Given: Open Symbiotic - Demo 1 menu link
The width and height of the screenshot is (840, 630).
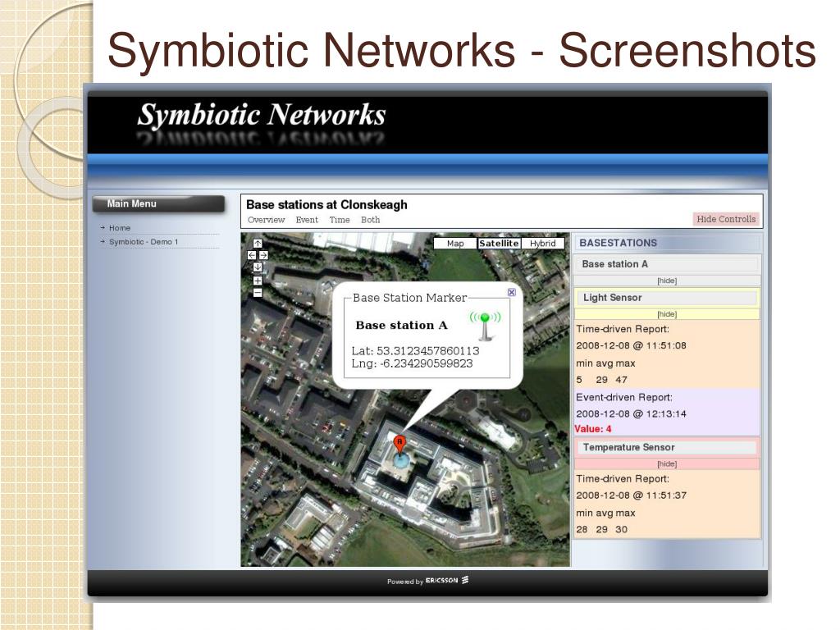Looking at the screenshot, I should coord(144,242).
